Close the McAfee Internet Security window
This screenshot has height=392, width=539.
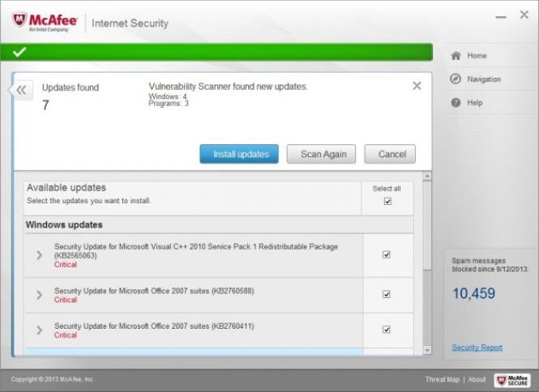click(524, 15)
